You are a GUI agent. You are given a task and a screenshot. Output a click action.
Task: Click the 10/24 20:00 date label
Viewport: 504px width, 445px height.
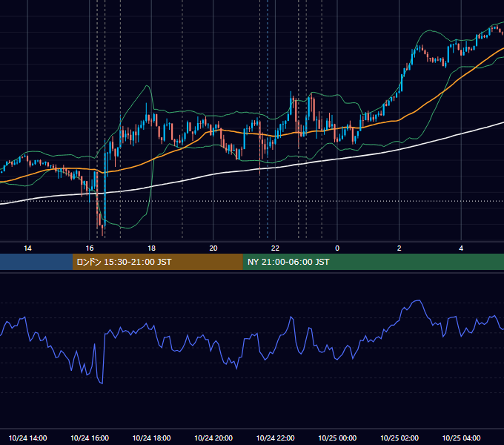(x=213, y=438)
